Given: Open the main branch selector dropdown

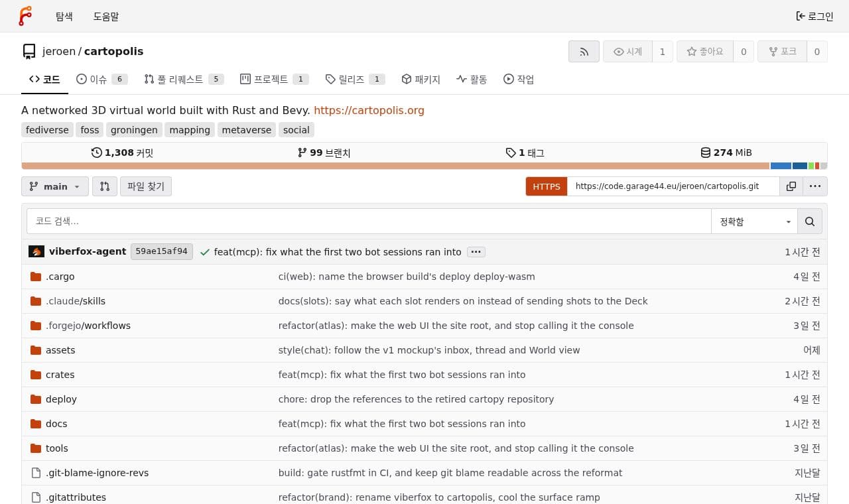Looking at the screenshot, I should (55, 186).
